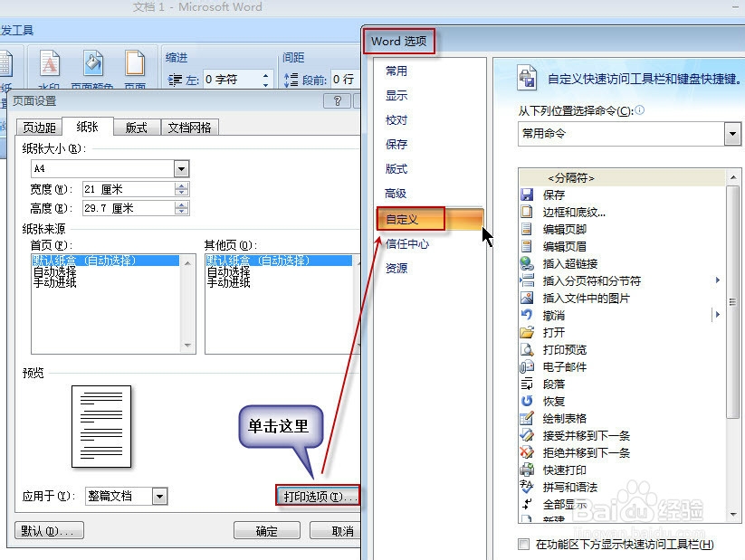The height and width of the screenshot is (560, 745).
Task: Click spacing before (段前) field in ribbon
Action: pos(344,80)
